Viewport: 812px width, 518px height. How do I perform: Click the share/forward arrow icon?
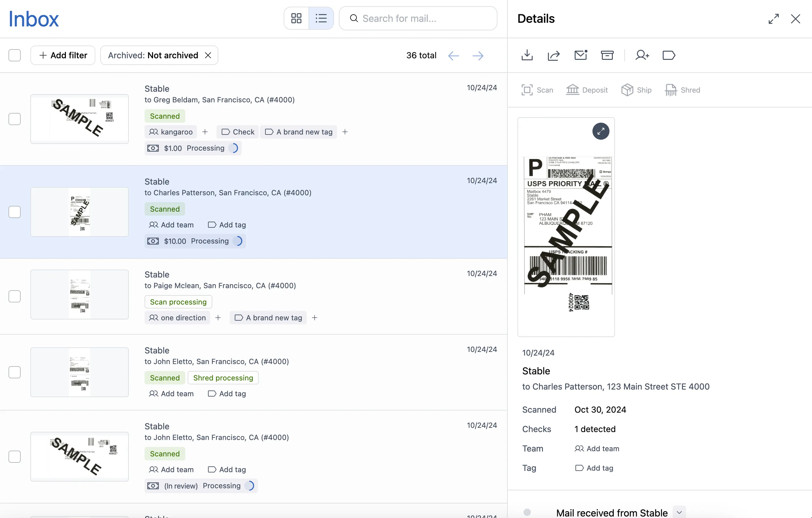coord(554,55)
